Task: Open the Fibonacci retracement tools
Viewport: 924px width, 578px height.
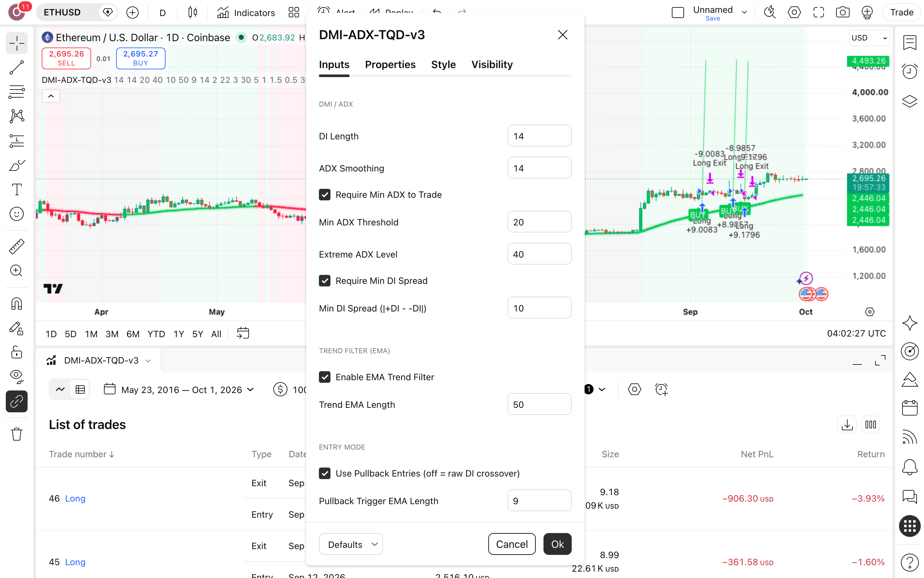Action: pyautogui.click(x=16, y=92)
